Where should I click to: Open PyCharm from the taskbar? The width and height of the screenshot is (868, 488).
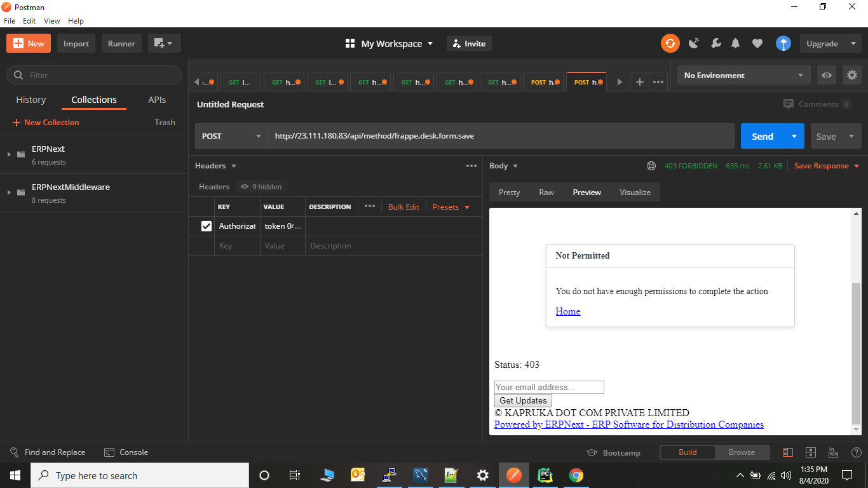click(x=545, y=475)
